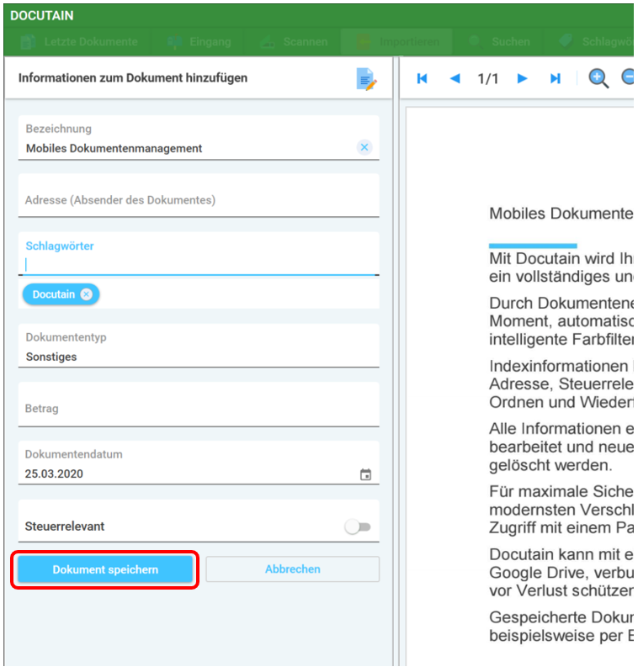Click the preview heading Mobiles Dokumente

[x=561, y=214]
